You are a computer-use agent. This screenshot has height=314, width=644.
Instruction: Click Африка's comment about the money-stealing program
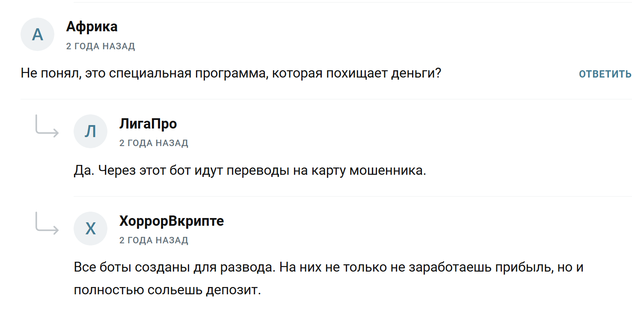pos(231,74)
